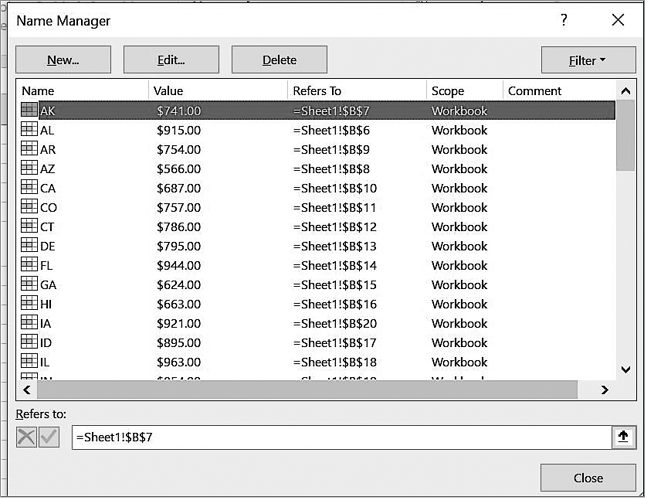Open the Help question mark

point(565,20)
